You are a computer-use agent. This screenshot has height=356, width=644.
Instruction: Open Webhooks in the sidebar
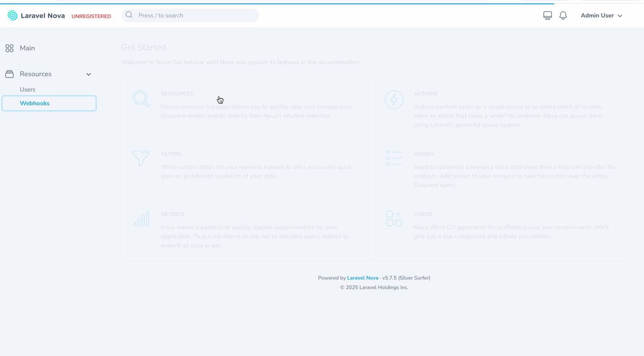point(35,103)
